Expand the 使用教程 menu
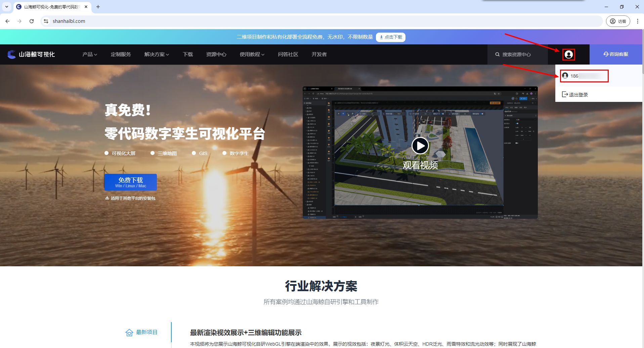 click(x=252, y=54)
